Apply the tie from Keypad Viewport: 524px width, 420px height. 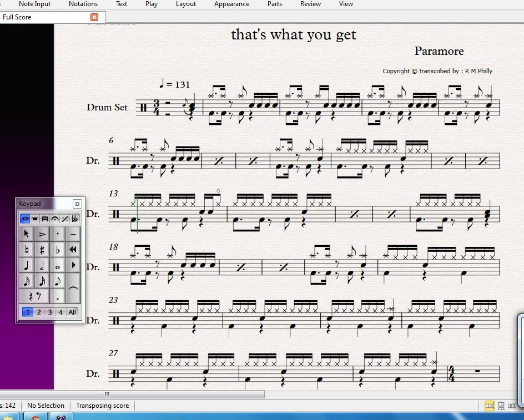73,288
